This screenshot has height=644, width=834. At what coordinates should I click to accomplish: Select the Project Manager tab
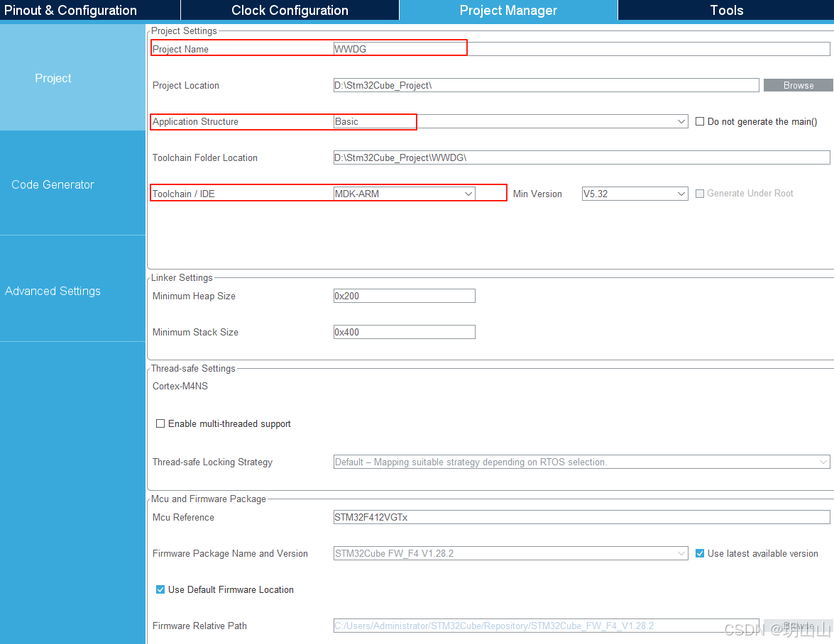508,10
